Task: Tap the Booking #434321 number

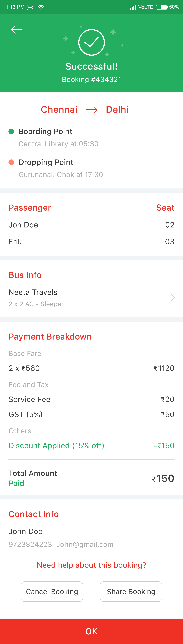Action: coord(91,79)
